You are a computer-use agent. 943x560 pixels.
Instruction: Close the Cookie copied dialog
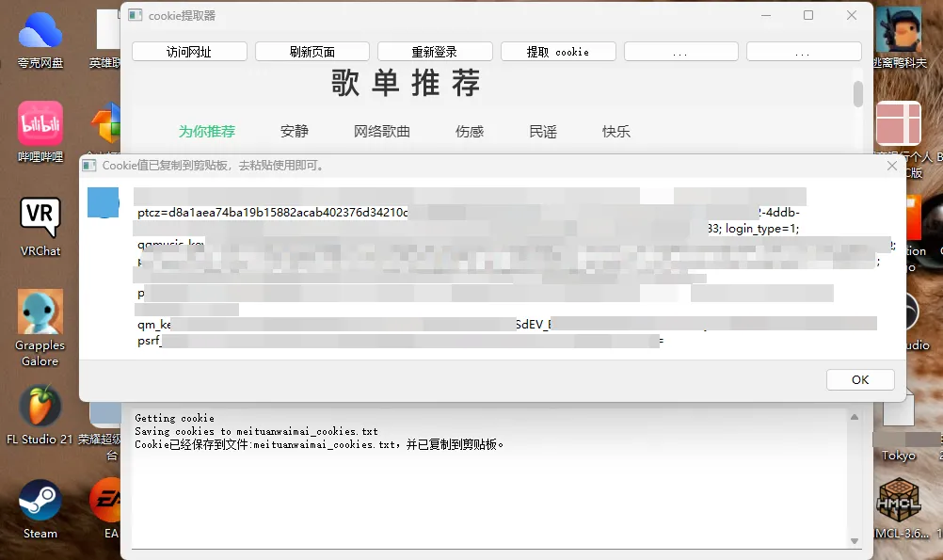click(x=892, y=166)
